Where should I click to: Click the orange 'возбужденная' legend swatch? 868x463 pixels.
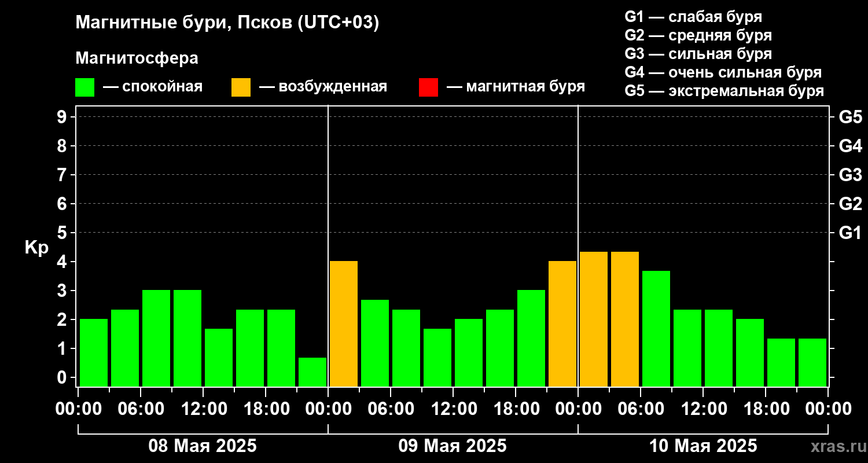(241, 87)
